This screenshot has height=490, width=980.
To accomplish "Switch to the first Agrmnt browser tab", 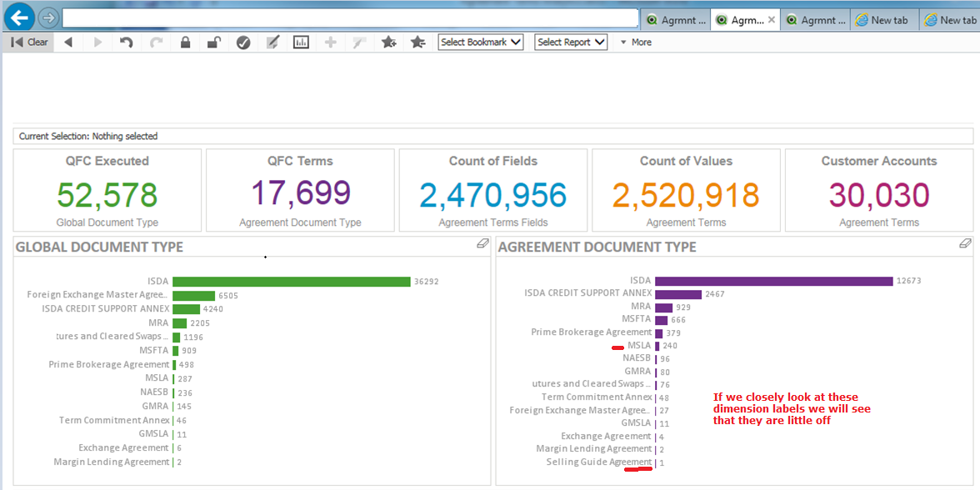I will (676, 20).
